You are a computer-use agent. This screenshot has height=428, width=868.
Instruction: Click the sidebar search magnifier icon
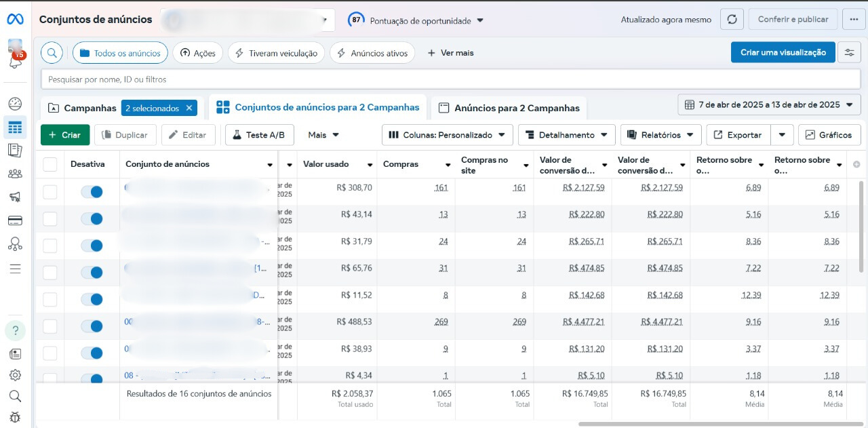point(15,396)
